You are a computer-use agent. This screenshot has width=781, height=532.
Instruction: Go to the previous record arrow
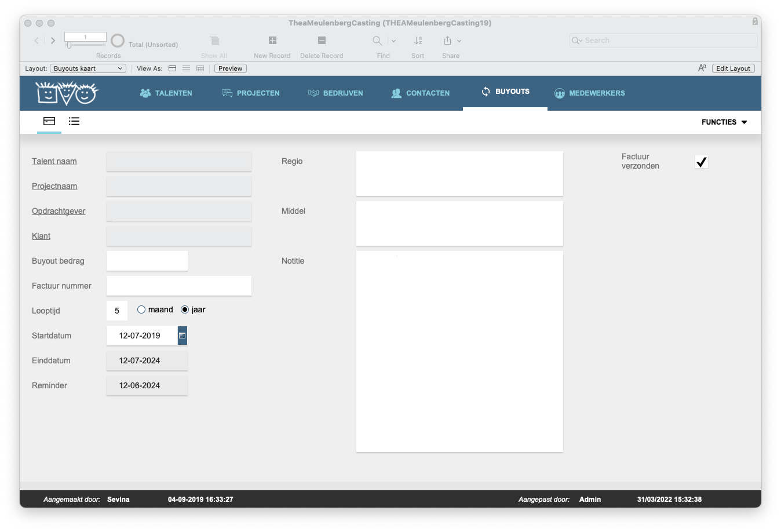point(37,41)
